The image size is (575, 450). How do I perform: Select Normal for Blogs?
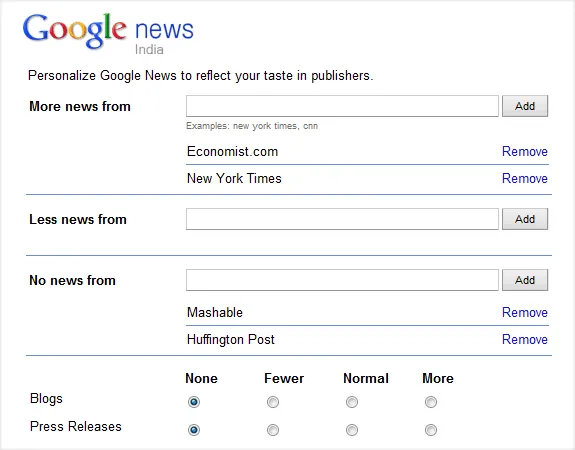pos(352,402)
